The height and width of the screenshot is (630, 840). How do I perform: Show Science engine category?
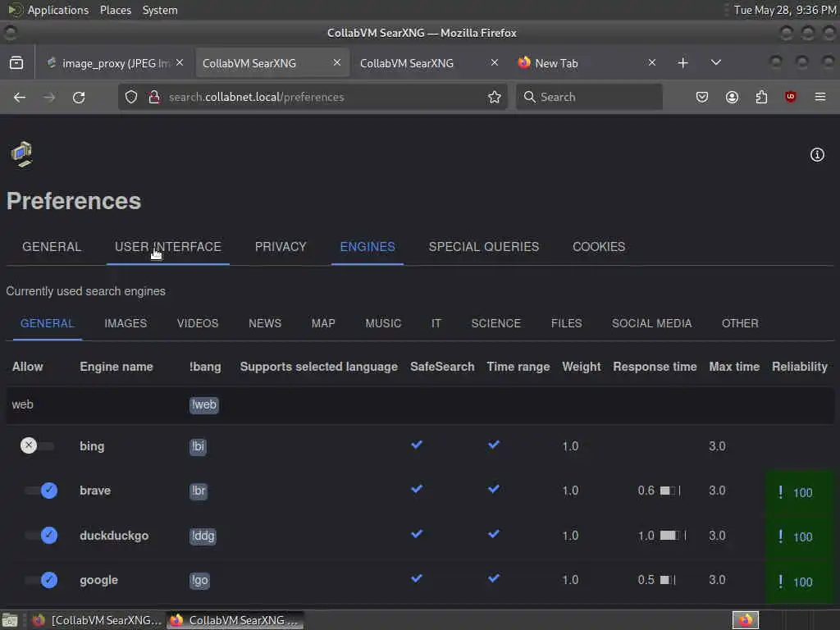(x=496, y=323)
